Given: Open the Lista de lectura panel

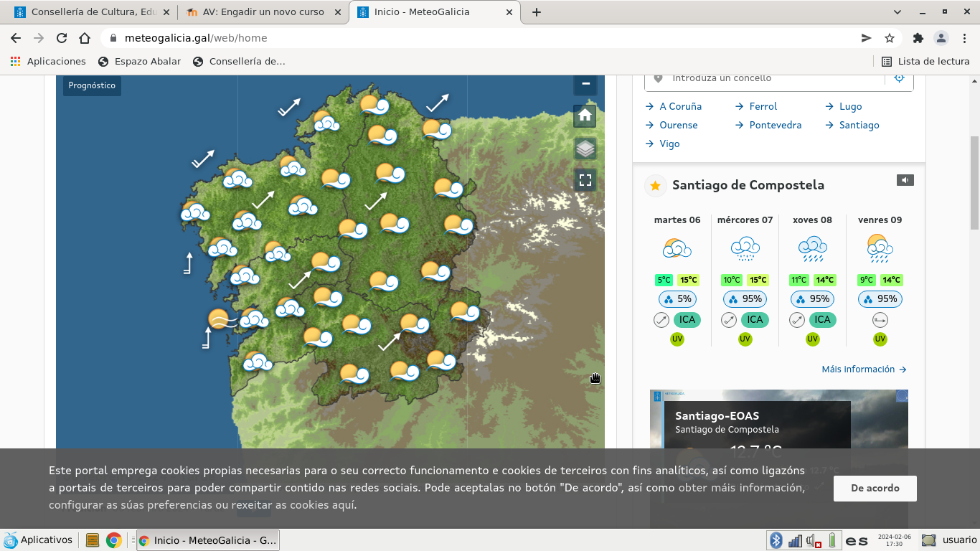Looking at the screenshot, I should coord(925,62).
